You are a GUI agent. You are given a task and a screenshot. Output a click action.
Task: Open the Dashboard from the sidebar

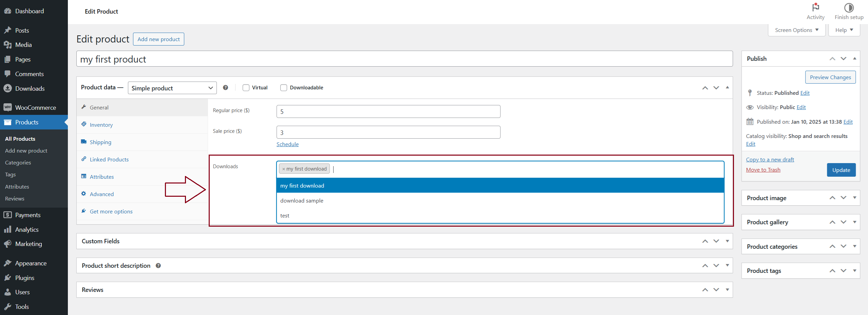coord(8,11)
